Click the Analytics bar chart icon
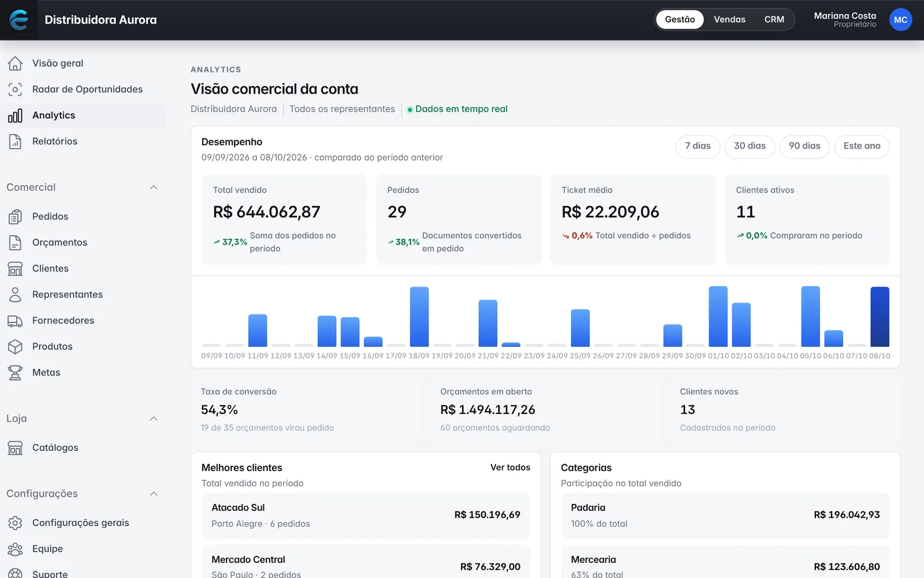The image size is (924, 578). pos(16,115)
